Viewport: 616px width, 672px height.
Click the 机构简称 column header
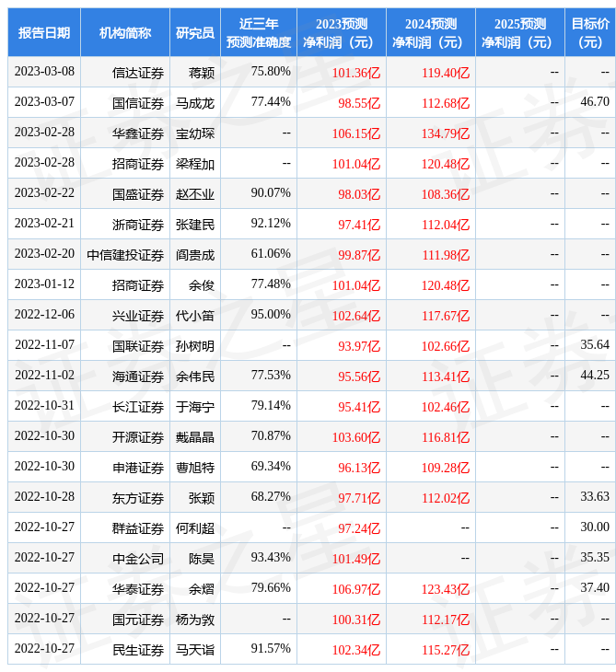(124, 32)
